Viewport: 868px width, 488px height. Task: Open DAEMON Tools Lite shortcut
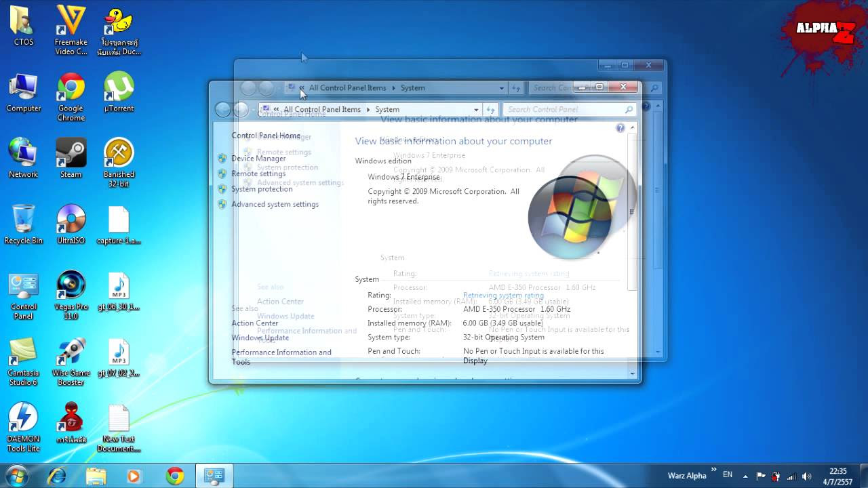[23, 428]
